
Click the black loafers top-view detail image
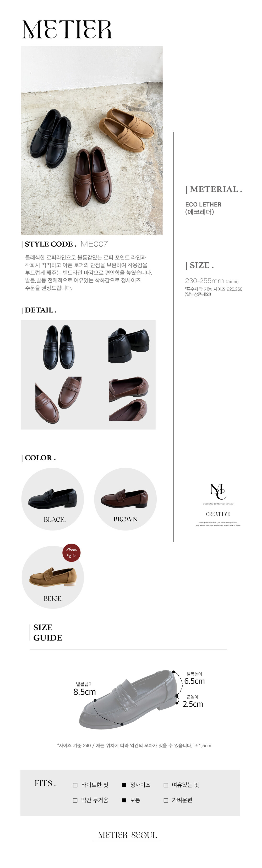tap(58, 347)
